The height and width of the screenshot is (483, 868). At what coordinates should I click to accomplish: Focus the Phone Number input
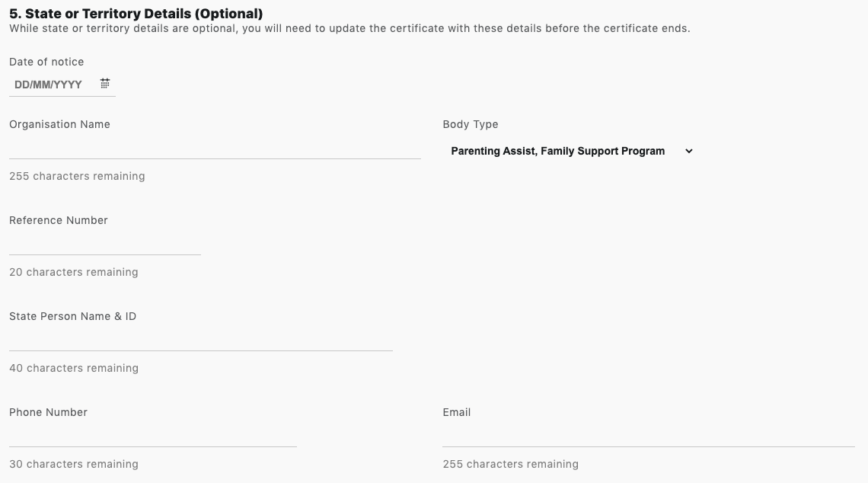[x=152, y=436]
